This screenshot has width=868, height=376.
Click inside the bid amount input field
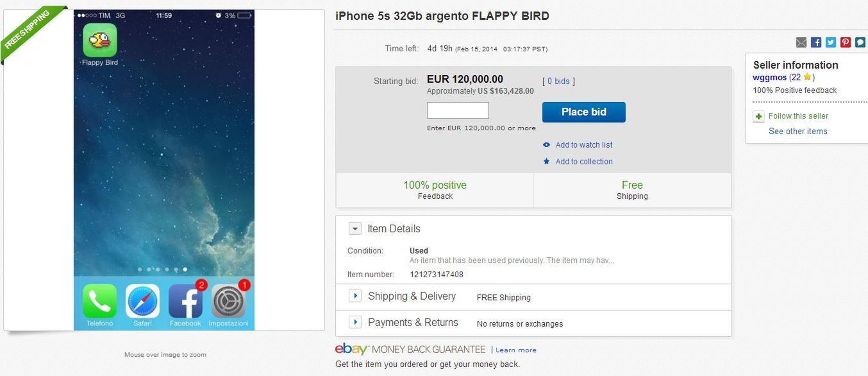457,110
